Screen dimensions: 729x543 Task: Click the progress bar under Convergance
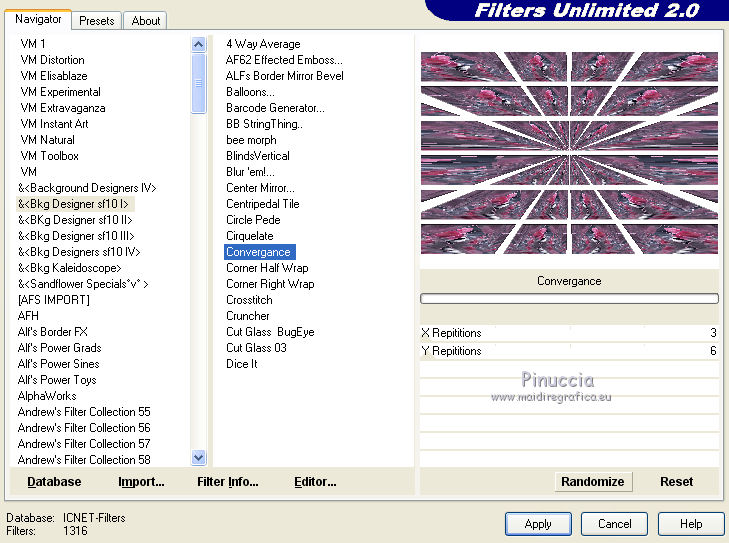pyautogui.click(x=569, y=298)
